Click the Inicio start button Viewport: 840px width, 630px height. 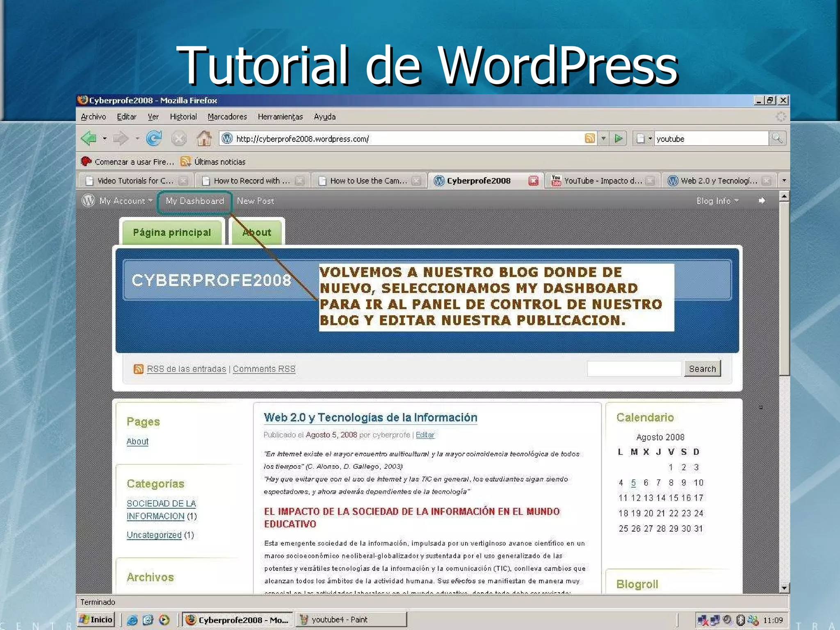click(96, 620)
